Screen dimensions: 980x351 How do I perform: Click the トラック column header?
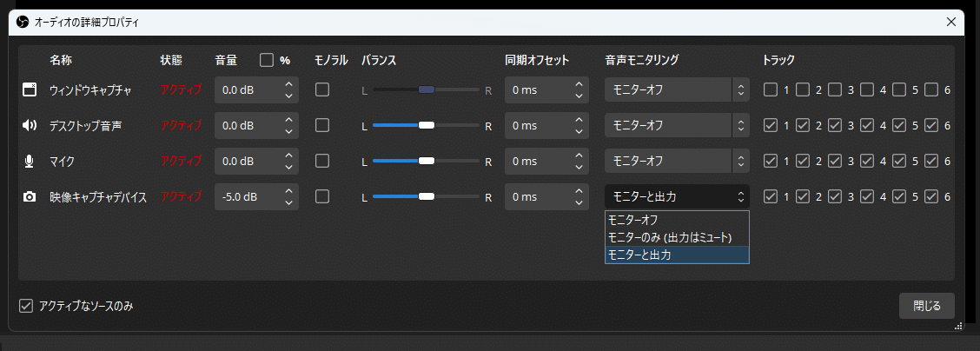[x=778, y=60]
